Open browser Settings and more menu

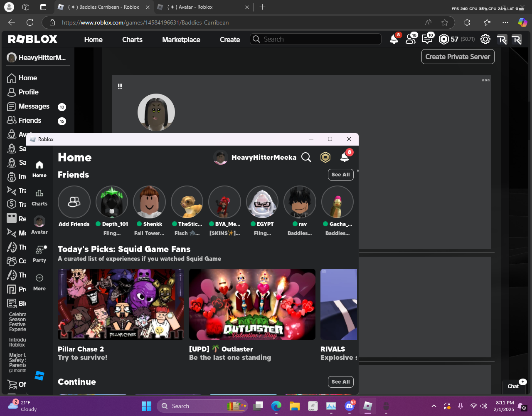[505, 22]
